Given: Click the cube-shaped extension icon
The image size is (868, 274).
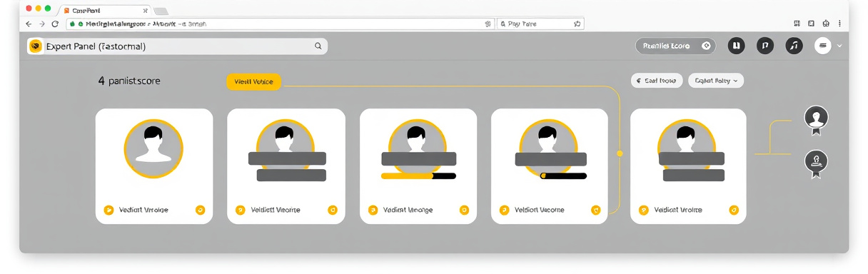Looking at the screenshot, I should pos(826,24).
